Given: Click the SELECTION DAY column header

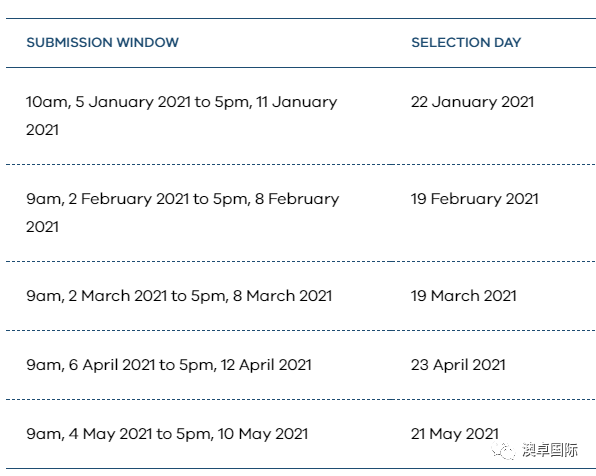Looking at the screenshot, I should coord(466,42).
